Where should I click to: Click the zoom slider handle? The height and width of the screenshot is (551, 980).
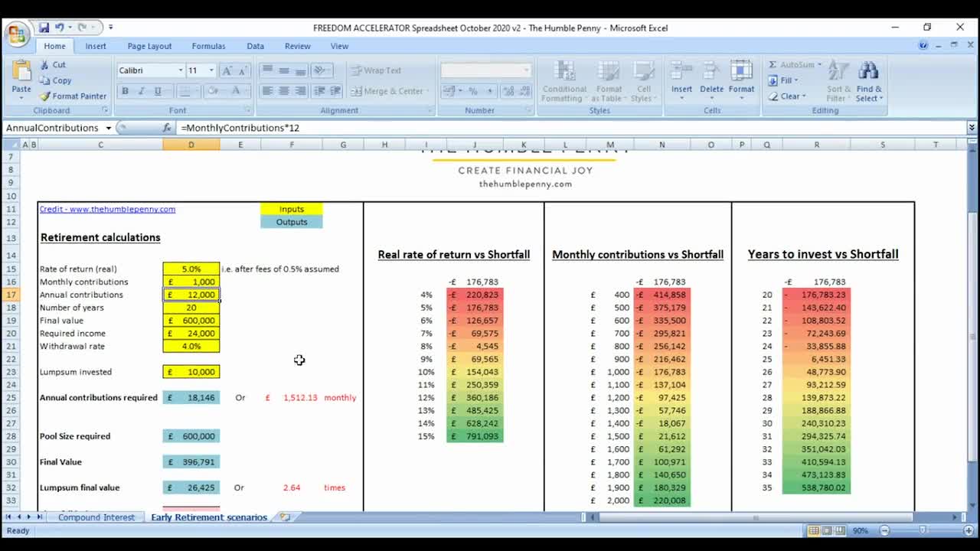(x=923, y=530)
